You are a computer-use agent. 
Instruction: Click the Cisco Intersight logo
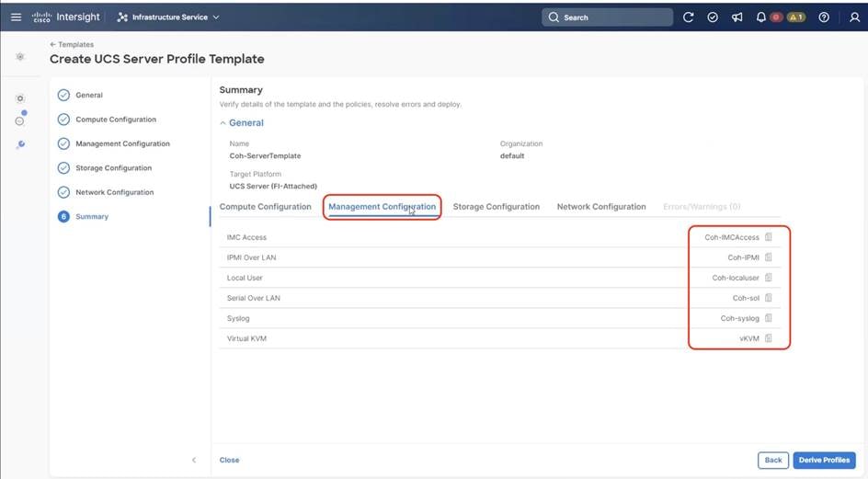pos(66,17)
